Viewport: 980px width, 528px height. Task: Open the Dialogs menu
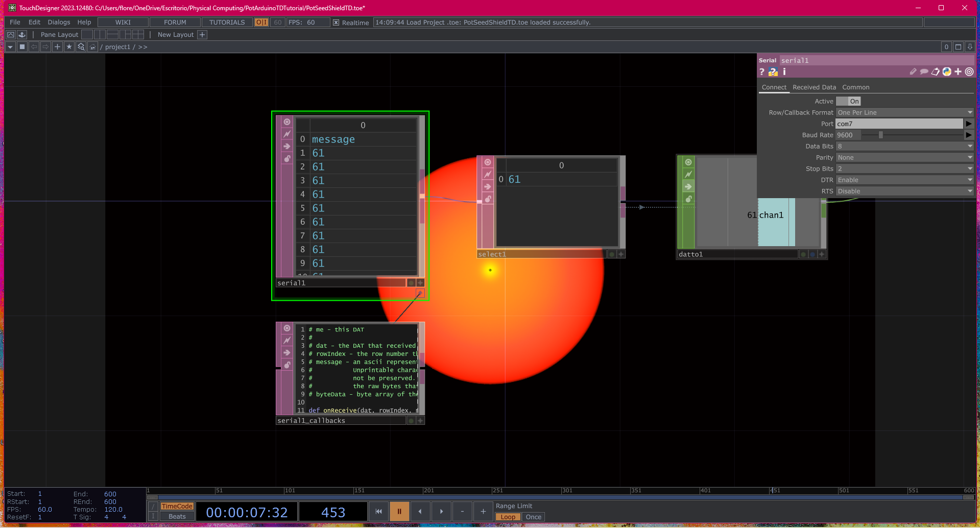58,22
